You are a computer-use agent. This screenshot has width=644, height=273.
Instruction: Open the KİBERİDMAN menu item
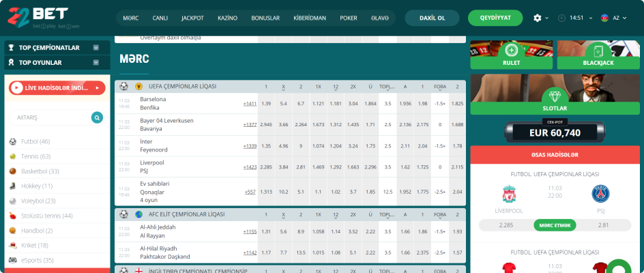tap(310, 18)
